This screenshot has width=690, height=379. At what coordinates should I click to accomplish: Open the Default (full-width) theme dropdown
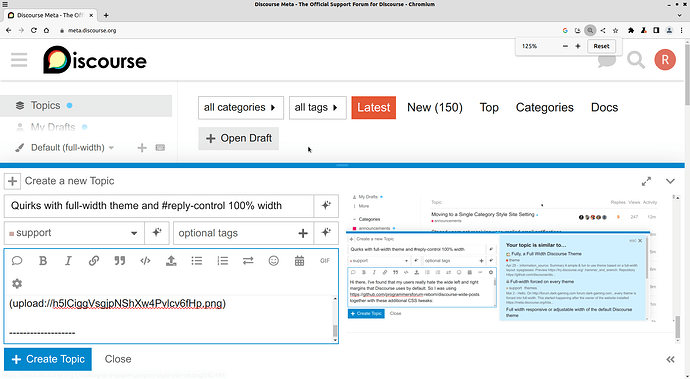[73, 147]
